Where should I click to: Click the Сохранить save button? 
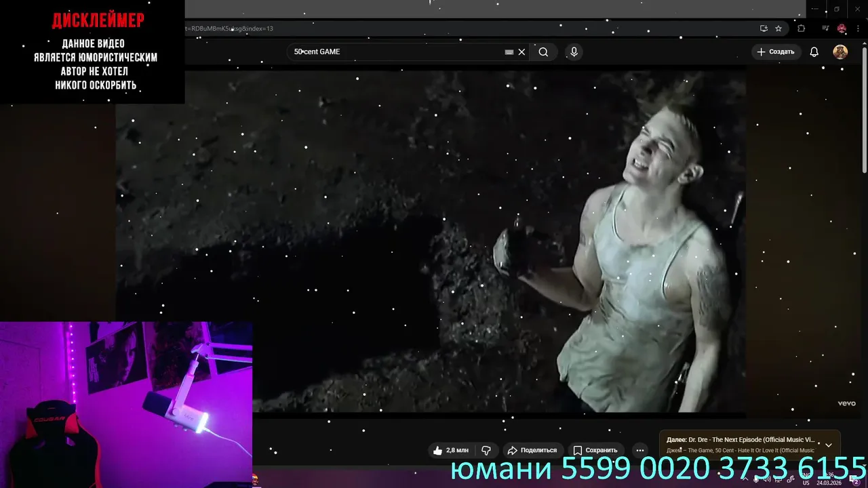(595, 450)
